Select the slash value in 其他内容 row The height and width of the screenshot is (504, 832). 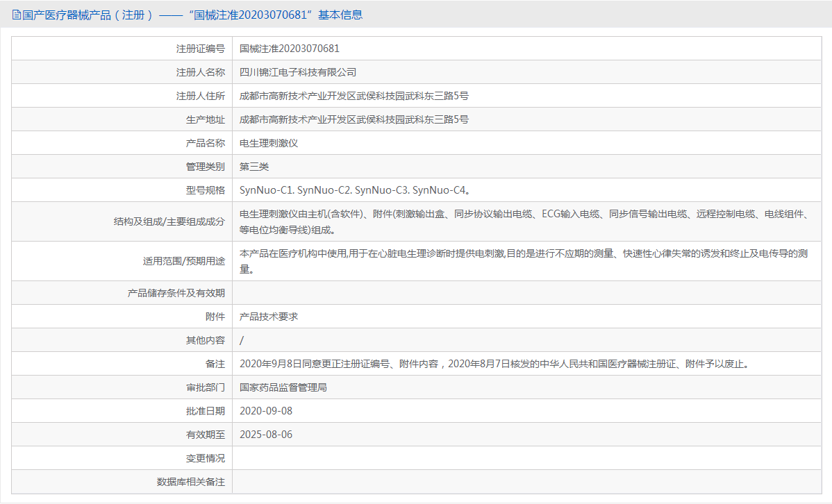pos(242,341)
